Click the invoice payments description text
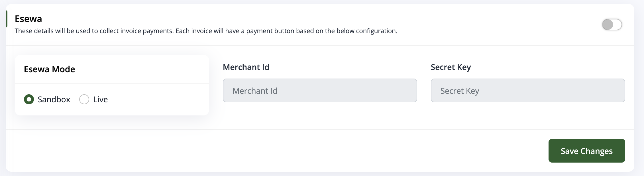The height and width of the screenshot is (176, 644). pyautogui.click(x=206, y=31)
